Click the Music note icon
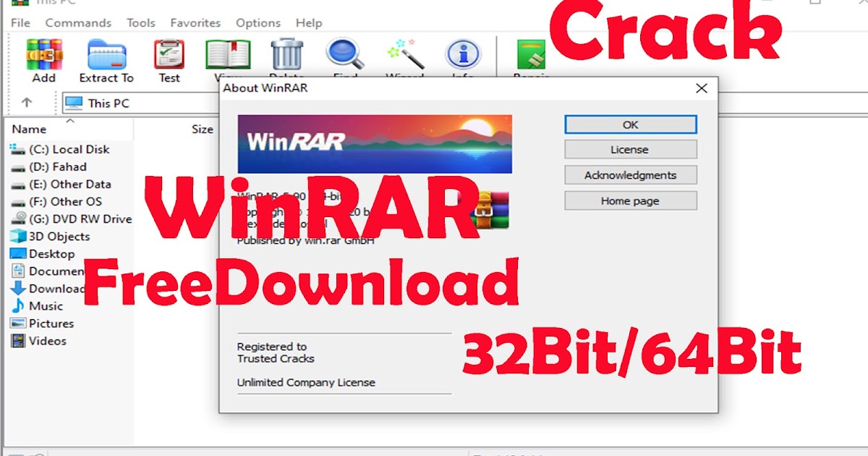 click(17, 305)
